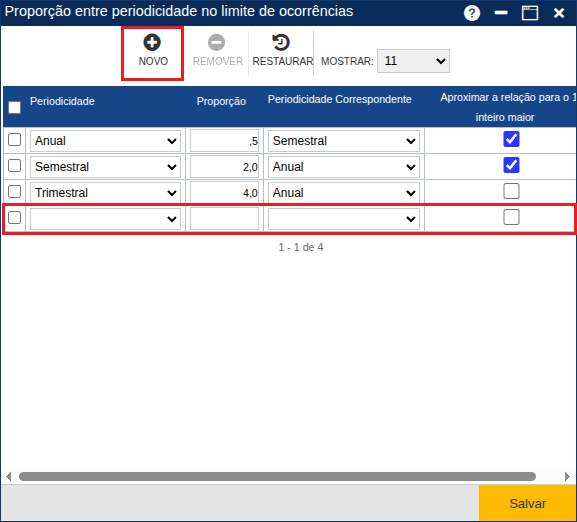This screenshot has height=522, width=577.
Task: Click the RESTAURAR history icon
Action: tap(281, 42)
